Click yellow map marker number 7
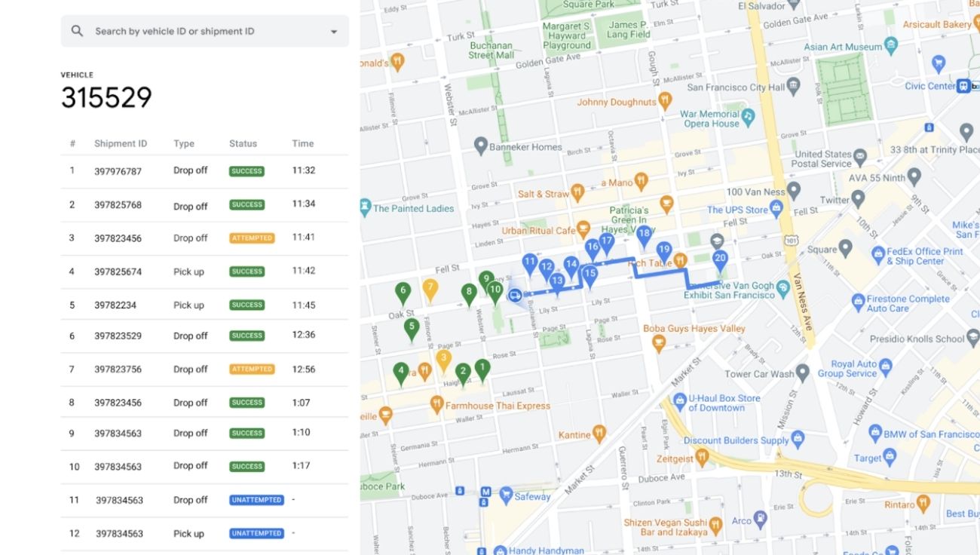 tap(430, 289)
